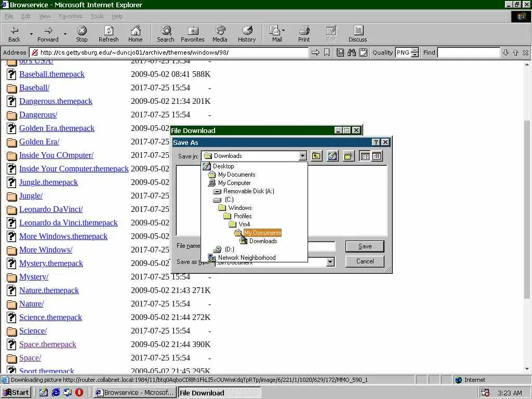The height and width of the screenshot is (399, 532).
Task: Open the Save as type dropdown arrow
Action: 330,262
